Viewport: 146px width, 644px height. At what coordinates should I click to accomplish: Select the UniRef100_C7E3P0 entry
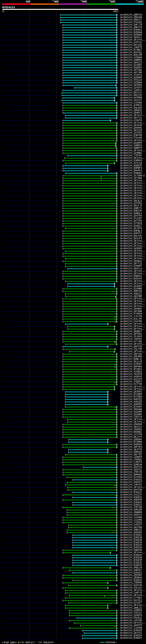(131, 155)
